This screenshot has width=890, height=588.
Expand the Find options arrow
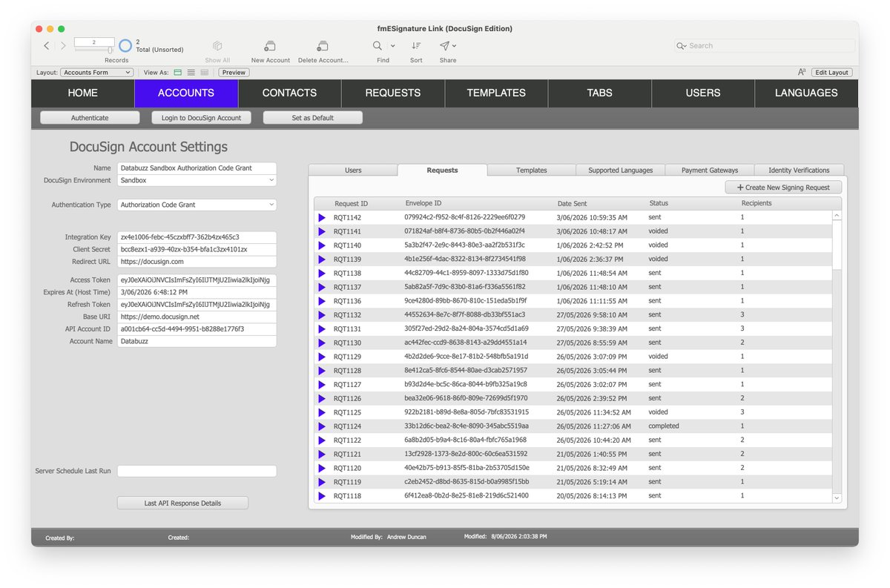(393, 46)
